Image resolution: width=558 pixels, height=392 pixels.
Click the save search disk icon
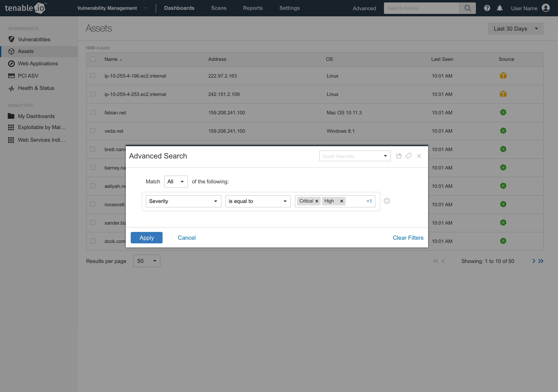point(398,156)
